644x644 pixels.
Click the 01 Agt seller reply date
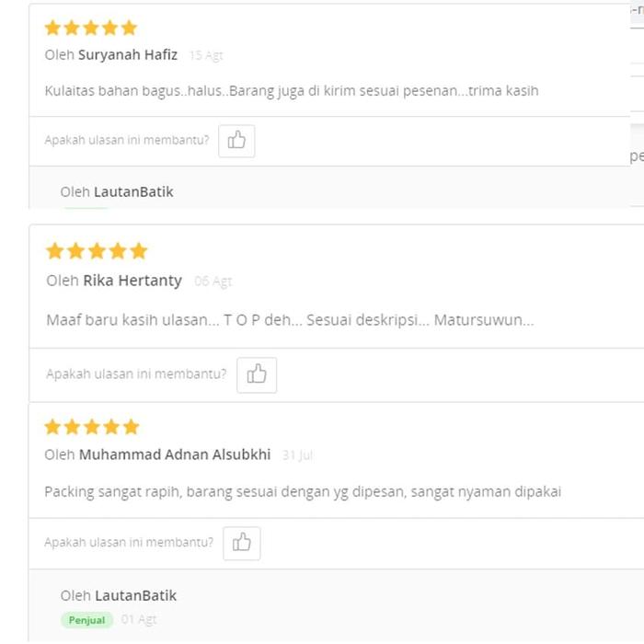pyautogui.click(x=139, y=620)
